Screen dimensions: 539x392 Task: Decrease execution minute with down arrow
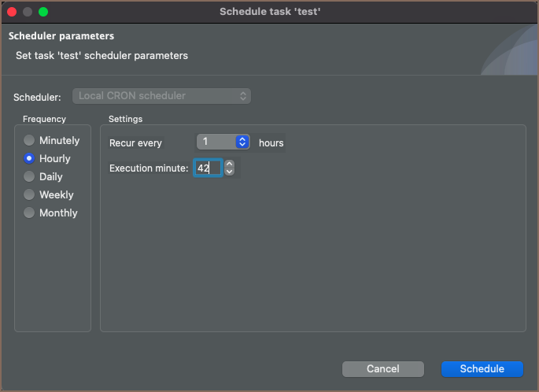coord(229,172)
